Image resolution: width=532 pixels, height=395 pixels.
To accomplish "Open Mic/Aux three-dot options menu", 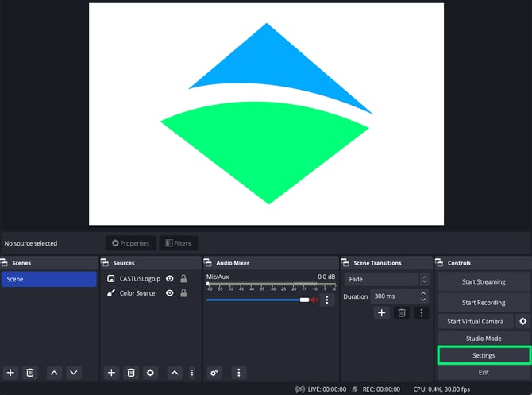I will tap(326, 300).
